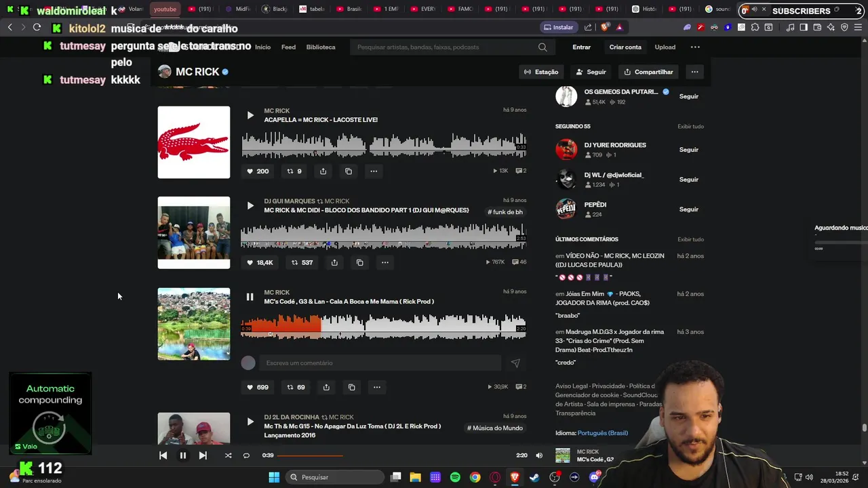Open more options on Bloco dos Bandido track
This screenshot has width=868, height=488.
[x=385, y=262]
